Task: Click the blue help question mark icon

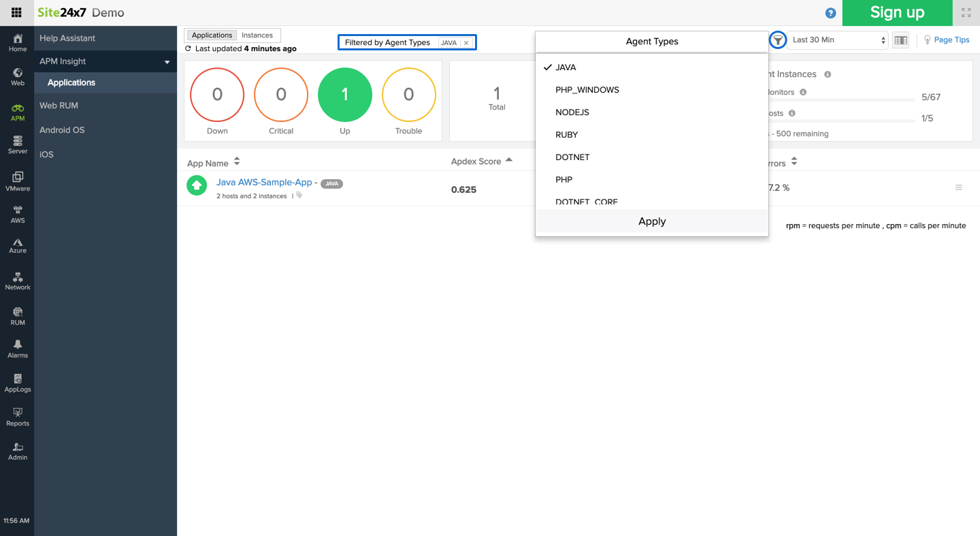Action: [830, 13]
